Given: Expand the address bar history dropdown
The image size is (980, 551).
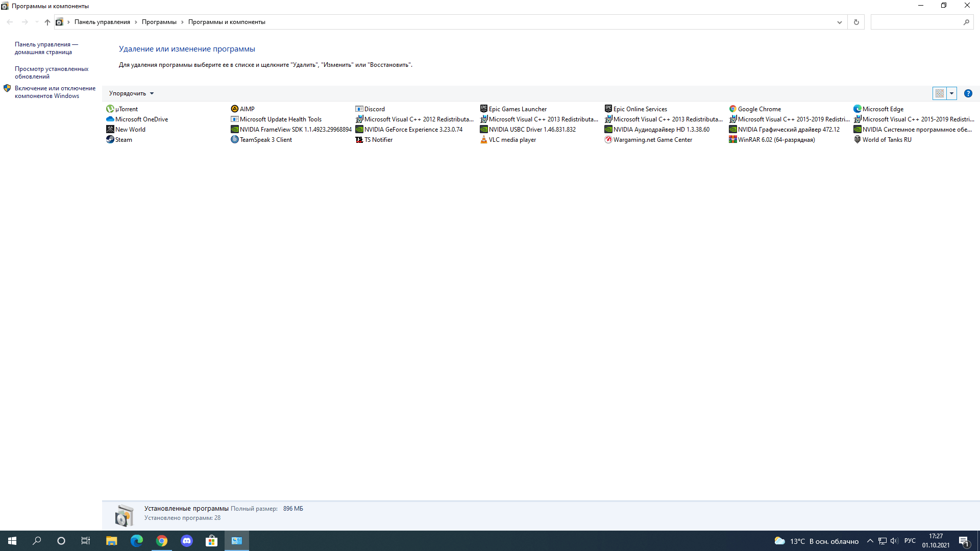Looking at the screenshot, I should [x=839, y=22].
